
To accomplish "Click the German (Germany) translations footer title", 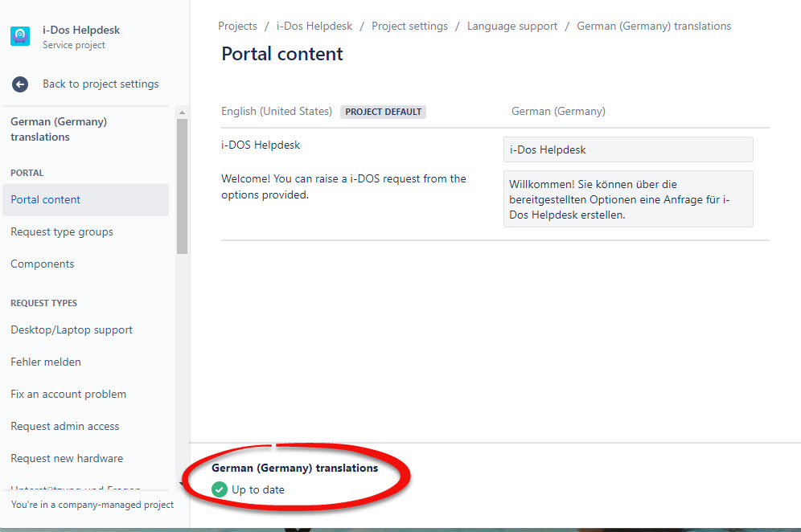I will [295, 469].
